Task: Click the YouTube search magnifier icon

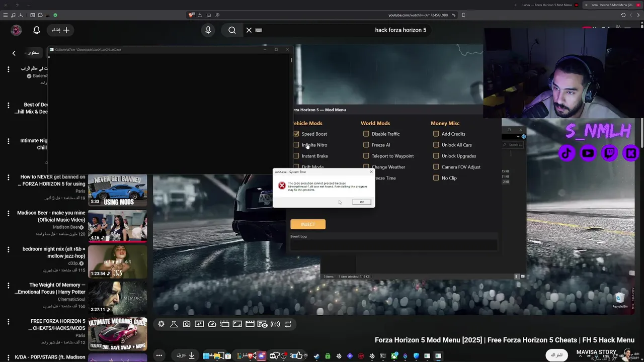Action: point(232,30)
